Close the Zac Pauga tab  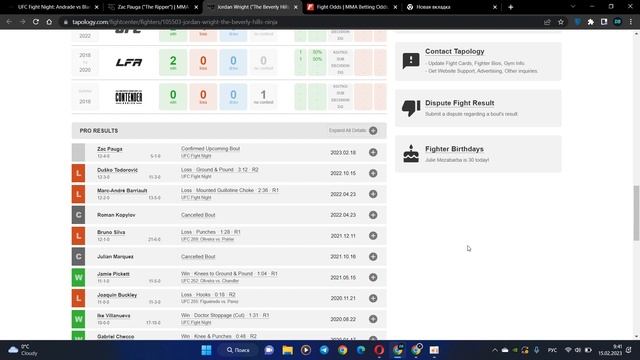click(x=196, y=7)
